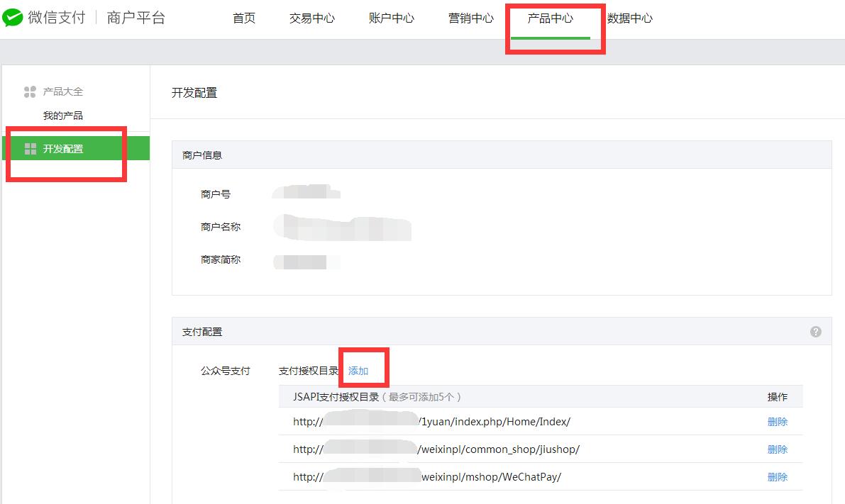845x504 pixels.
Task: Open the help question mark in 支付配置
Action: 815,332
